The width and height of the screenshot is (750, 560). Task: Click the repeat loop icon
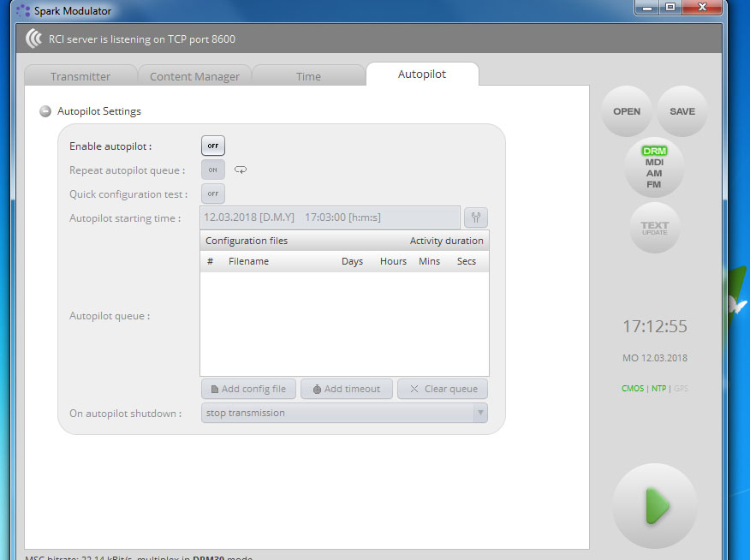pos(241,170)
